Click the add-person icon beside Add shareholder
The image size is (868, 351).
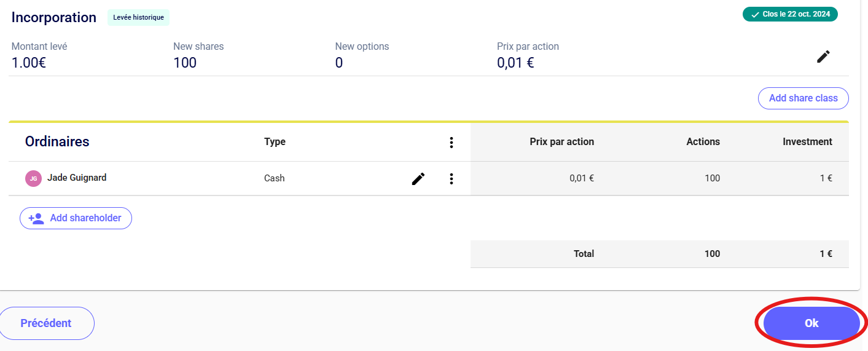36,218
